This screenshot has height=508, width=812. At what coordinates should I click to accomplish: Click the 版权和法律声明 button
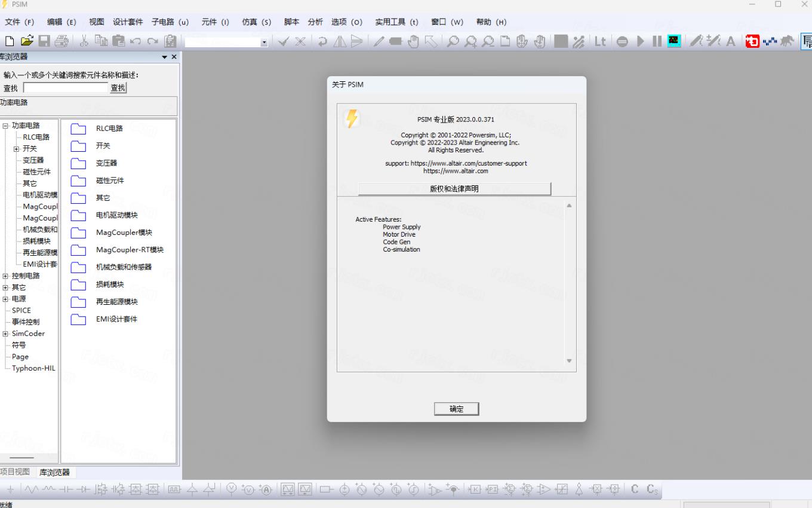pos(454,189)
